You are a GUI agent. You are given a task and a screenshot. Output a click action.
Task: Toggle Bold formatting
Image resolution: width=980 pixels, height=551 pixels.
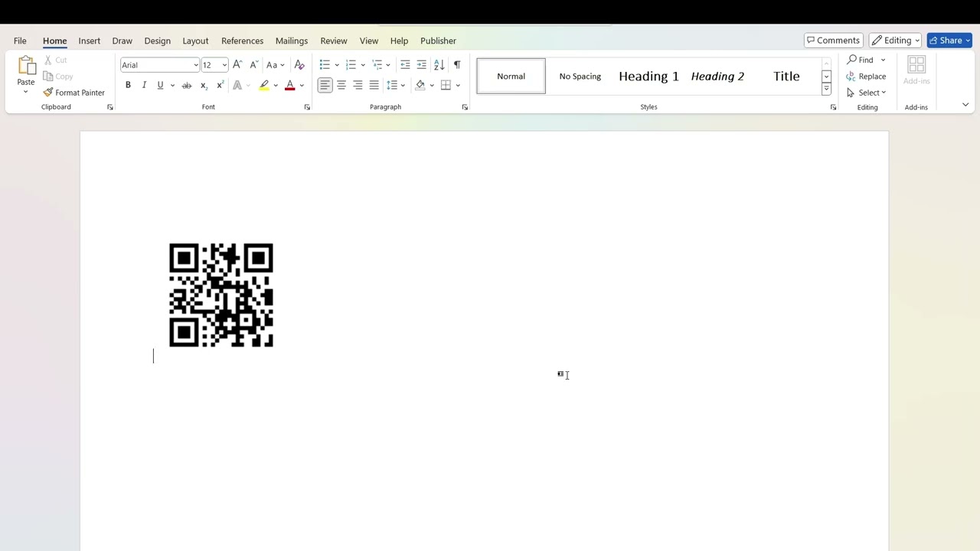[x=128, y=85]
